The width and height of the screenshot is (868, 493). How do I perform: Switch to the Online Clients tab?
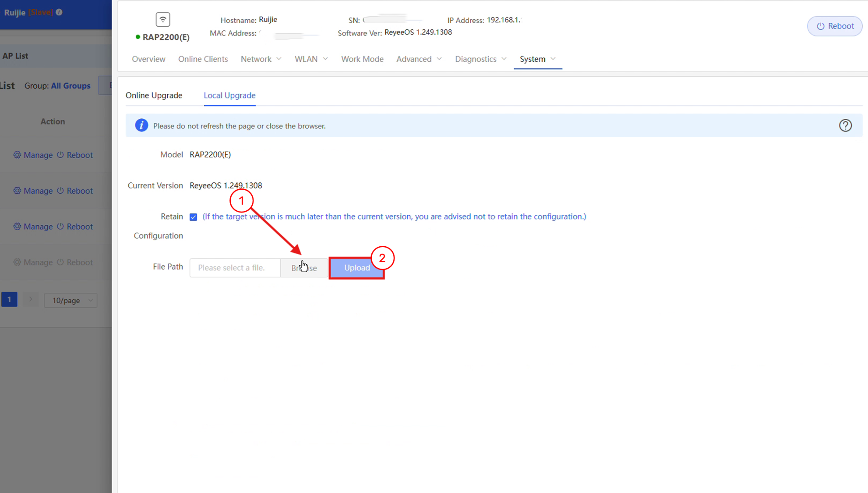point(203,59)
